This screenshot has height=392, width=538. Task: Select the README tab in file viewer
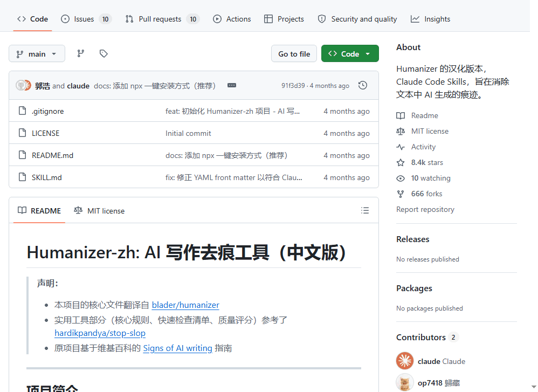[39, 211]
